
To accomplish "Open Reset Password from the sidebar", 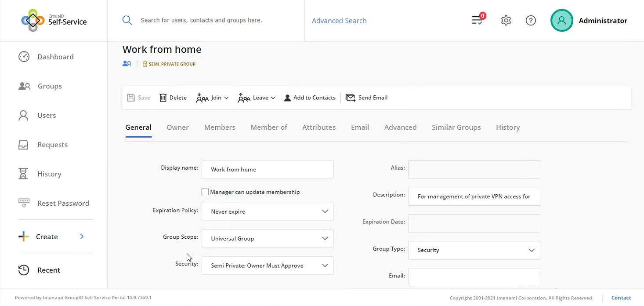I will [x=63, y=203].
